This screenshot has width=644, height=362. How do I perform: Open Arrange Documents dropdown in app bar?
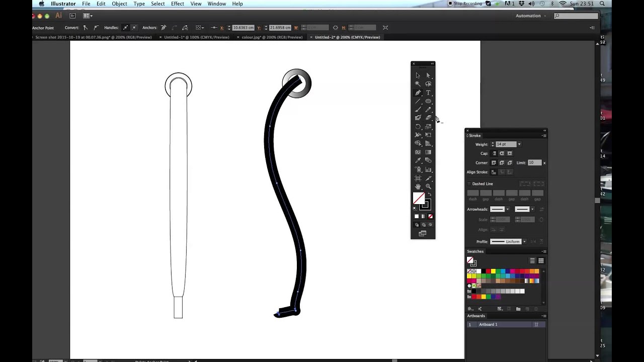(x=88, y=16)
